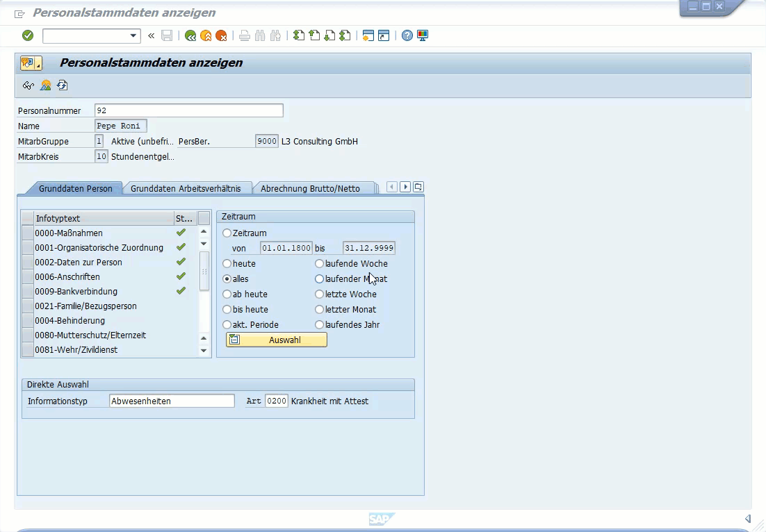Click the Save diskette icon
Viewport: 766px width, 532px height.
pyautogui.click(x=167, y=35)
